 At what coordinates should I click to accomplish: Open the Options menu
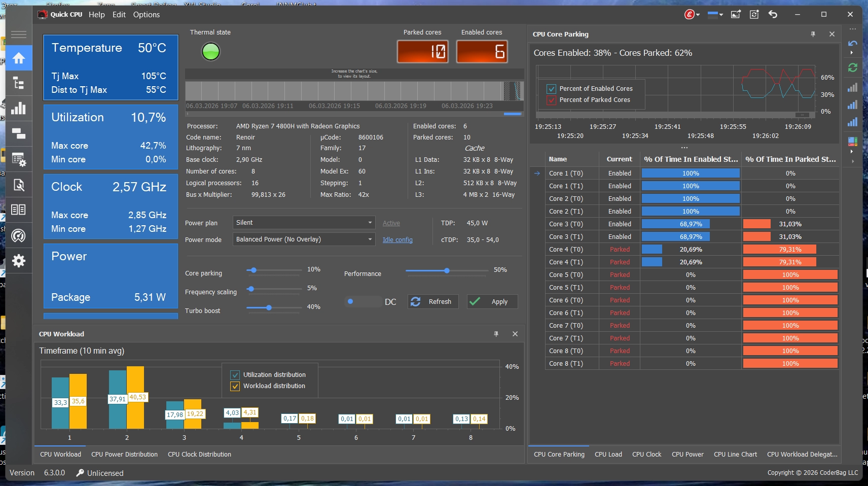tap(146, 15)
